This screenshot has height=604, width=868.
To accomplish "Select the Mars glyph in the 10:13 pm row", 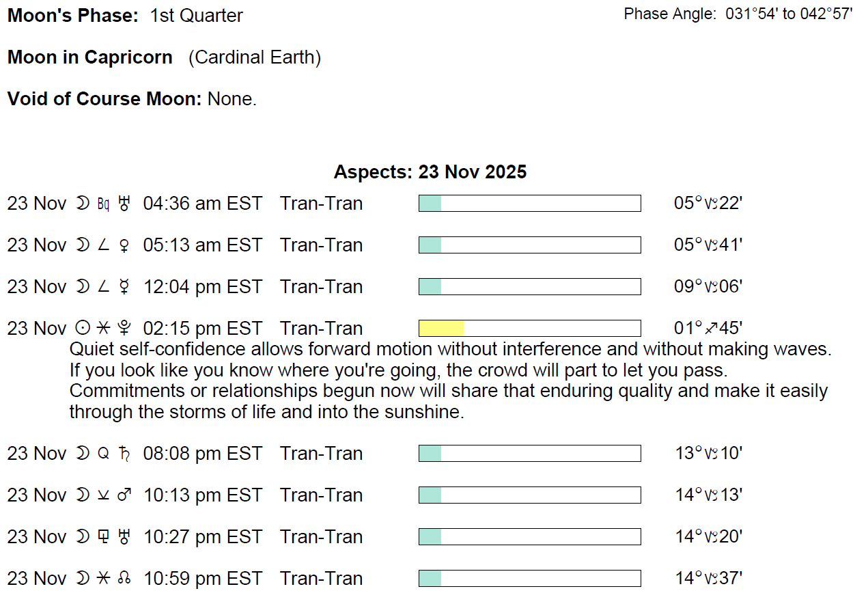I will (x=124, y=495).
